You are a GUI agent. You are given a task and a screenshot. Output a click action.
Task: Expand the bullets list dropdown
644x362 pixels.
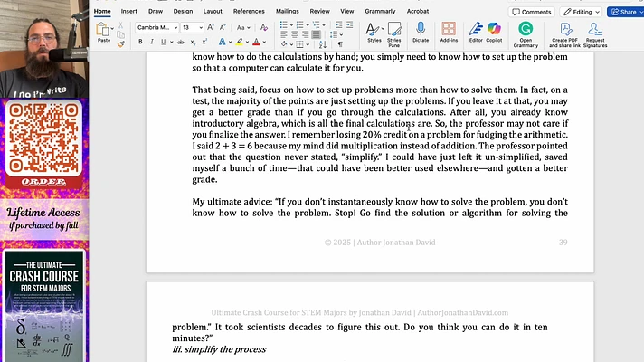coord(291,25)
